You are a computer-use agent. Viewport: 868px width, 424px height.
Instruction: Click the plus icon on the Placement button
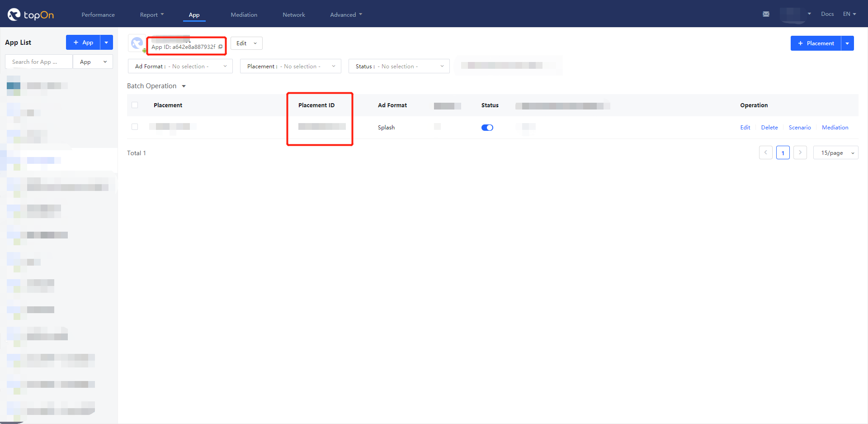[802, 43]
